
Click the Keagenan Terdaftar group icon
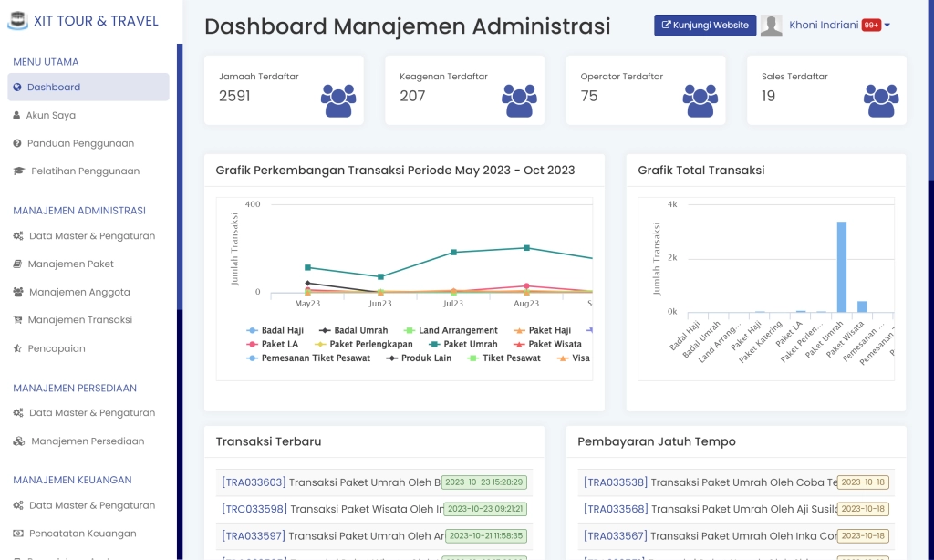click(x=519, y=100)
